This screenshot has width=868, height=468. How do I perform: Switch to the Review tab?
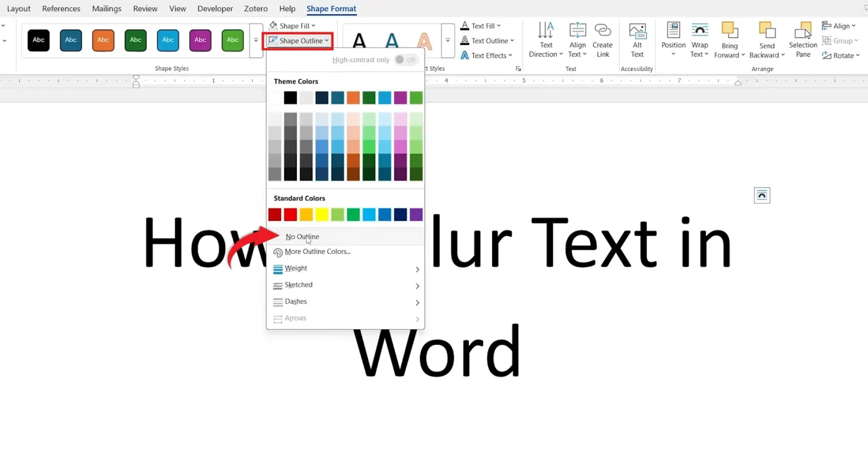tap(145, 9)
